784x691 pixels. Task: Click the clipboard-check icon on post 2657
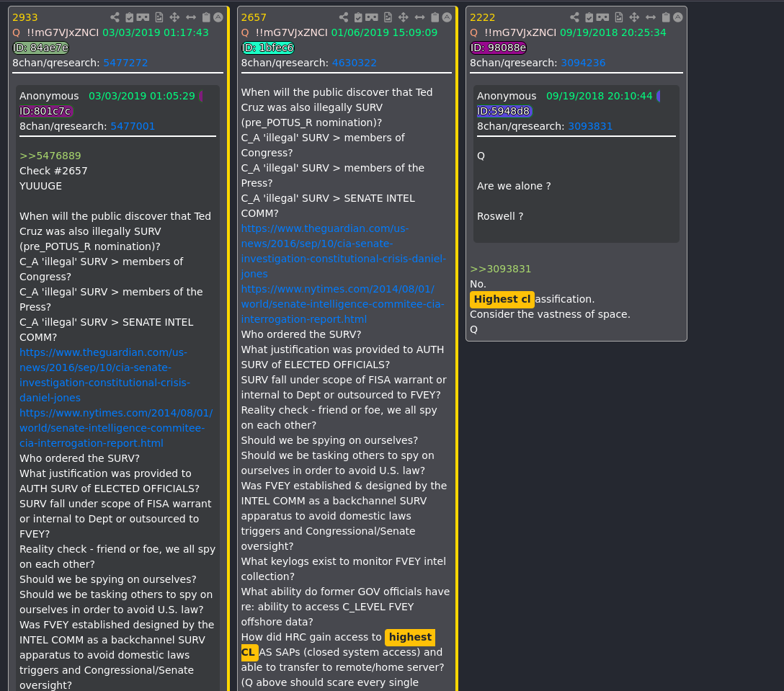pos(358,17)
